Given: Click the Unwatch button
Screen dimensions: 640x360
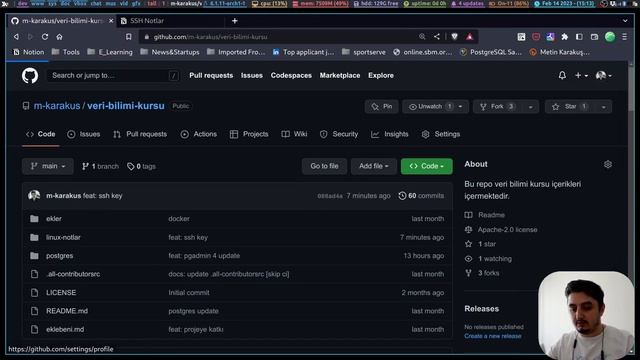Looking at the screenshot, I should click(x=435, y=107).
